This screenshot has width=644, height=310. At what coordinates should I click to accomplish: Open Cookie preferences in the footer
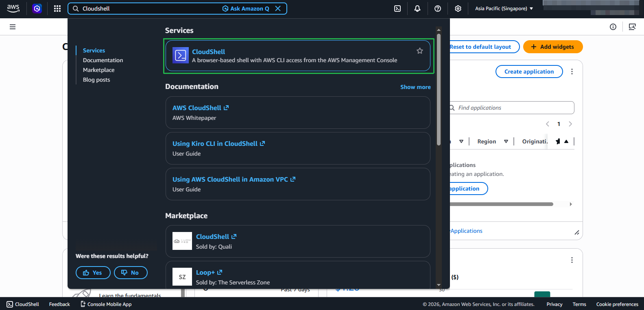tap(617, 304)
